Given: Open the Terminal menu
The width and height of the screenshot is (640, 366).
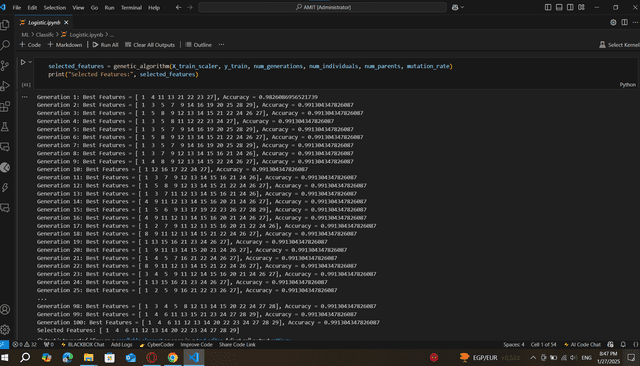Looking at the screenshot, I should point(131,7).
